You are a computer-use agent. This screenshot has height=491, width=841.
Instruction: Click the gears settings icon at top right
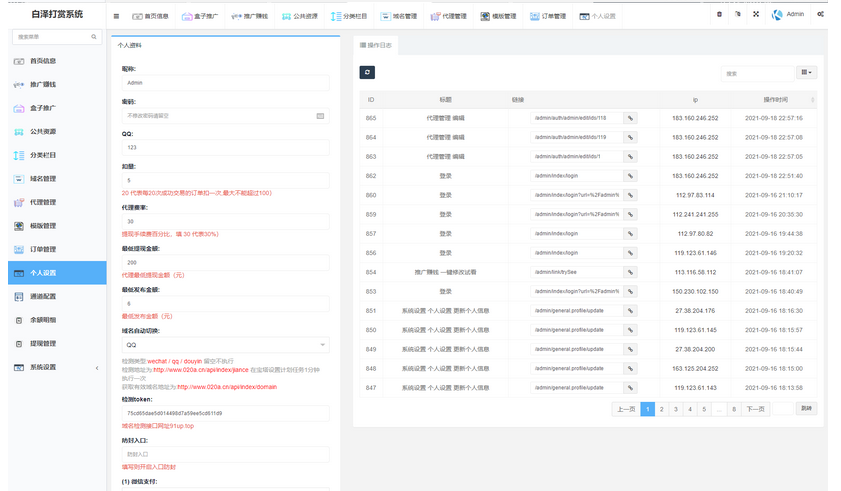pyautogui.click(x=821, y=14)
